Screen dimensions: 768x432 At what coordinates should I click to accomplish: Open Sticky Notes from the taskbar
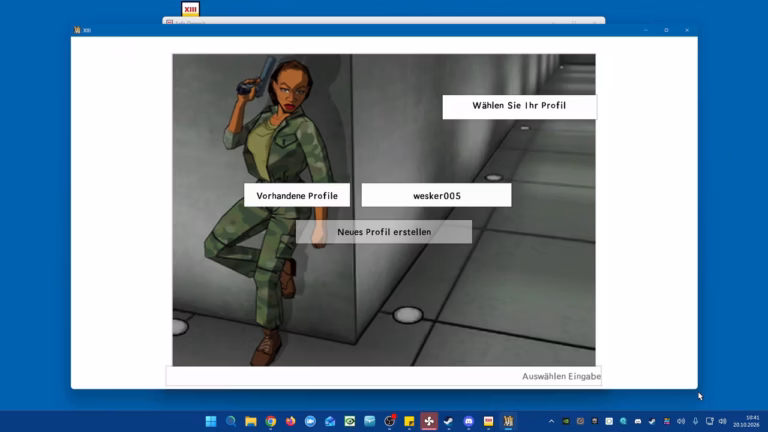pos(409,421)
